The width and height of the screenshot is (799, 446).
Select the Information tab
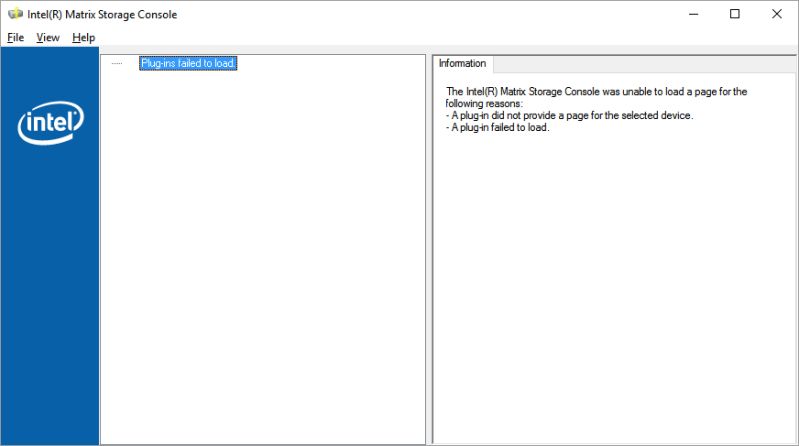pos(463,64)
